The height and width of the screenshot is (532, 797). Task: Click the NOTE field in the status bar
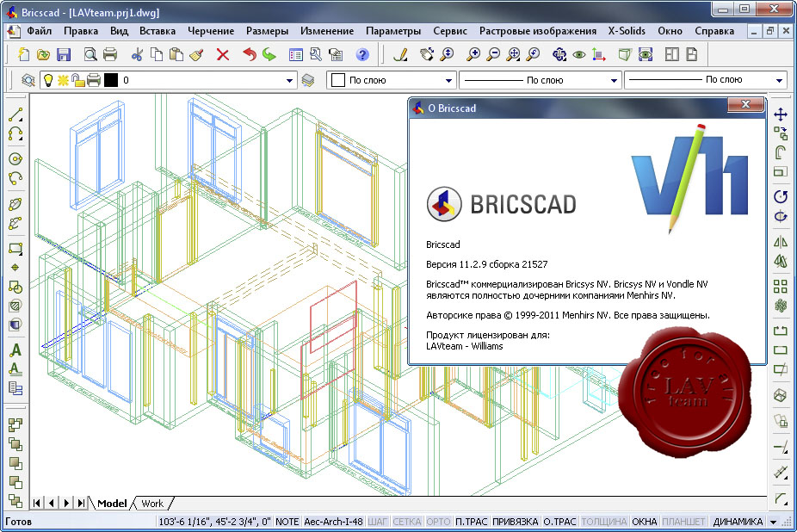point(287,522)
